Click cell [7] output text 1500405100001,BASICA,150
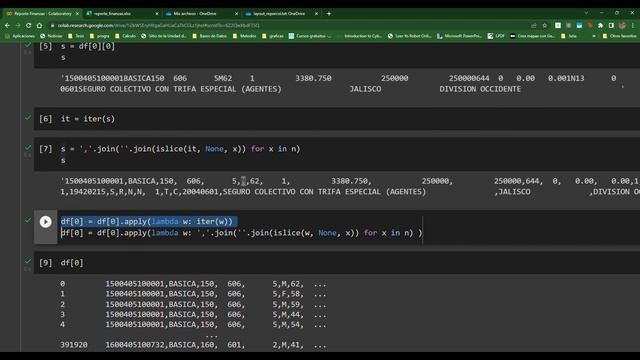 click(x=119, y=181)
